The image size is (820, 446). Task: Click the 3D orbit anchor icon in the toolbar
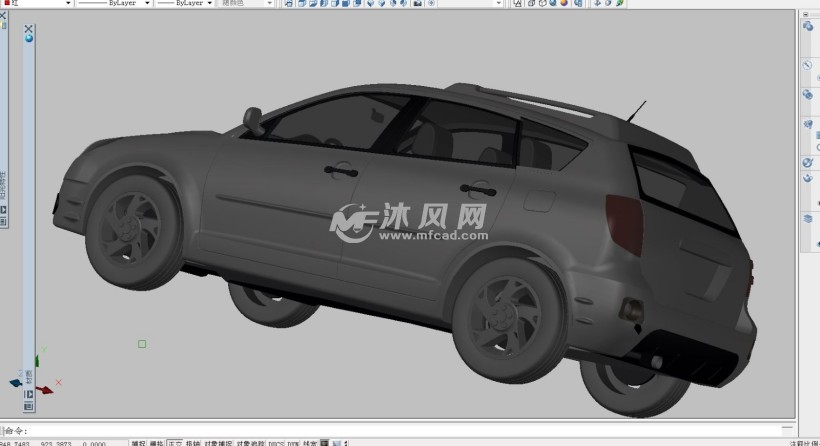(596, 3)
